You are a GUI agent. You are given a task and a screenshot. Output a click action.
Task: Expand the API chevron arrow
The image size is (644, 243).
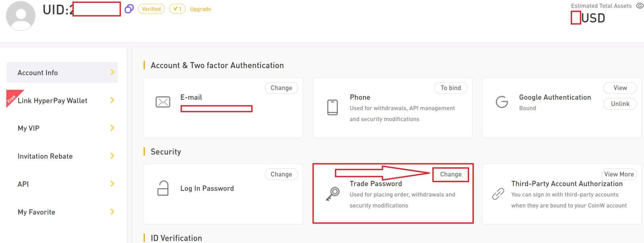pyautogui.click(x=112, y=183)
